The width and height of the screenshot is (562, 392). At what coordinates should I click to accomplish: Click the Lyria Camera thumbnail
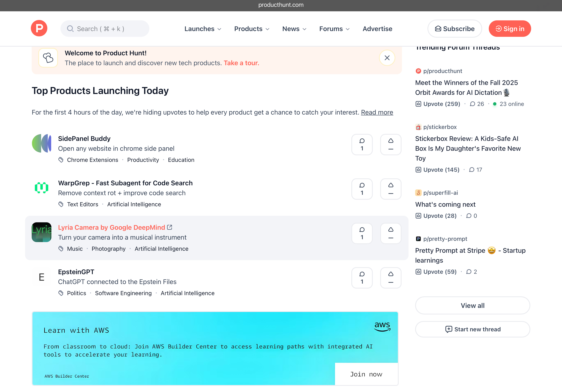(42, 232)
